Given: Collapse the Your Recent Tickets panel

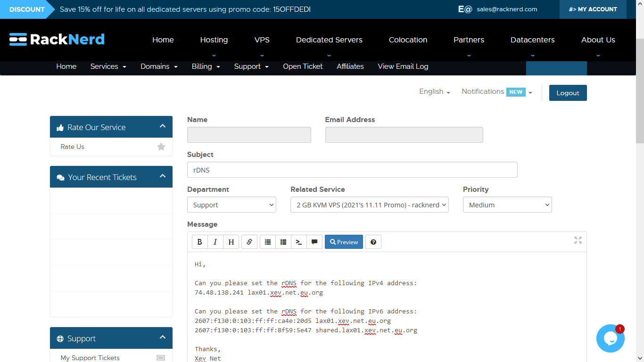Looking at the screenshot, I should [x=163, y=176].
